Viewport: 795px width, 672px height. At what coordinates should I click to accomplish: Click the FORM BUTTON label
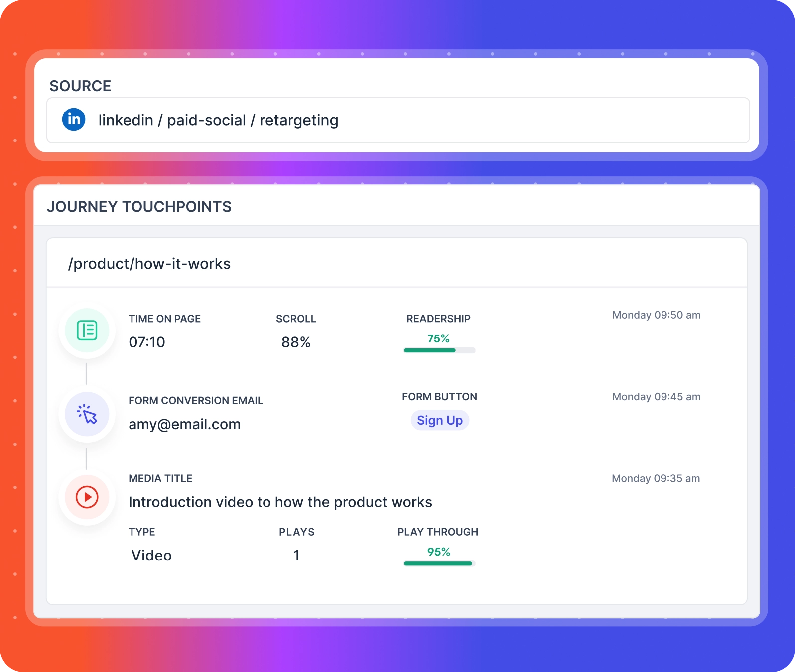click(x=440, y=397)
